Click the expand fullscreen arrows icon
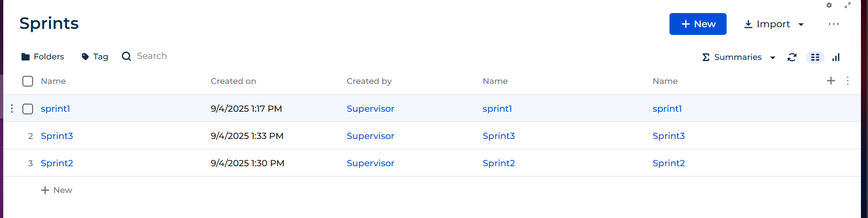This screenshot has height=218, width=868. [847, 5]
